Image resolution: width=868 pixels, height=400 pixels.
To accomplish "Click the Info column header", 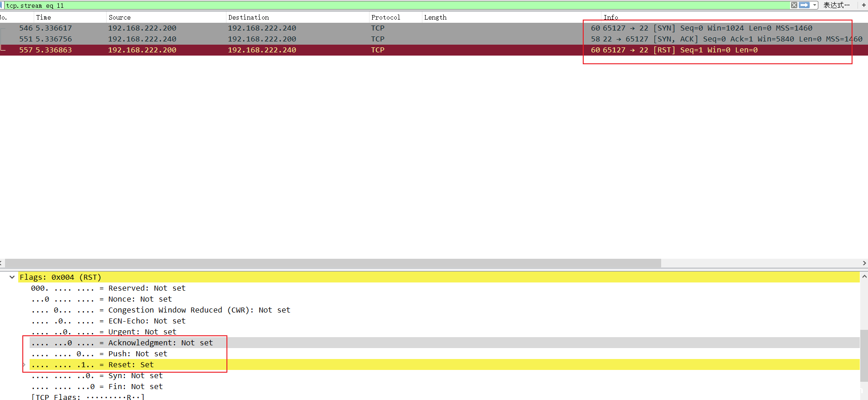I will click(611, 17).
